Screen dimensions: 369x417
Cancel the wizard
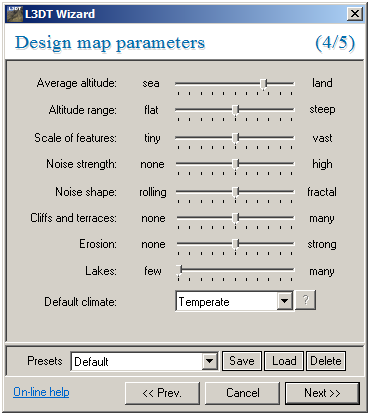(242, 393)
